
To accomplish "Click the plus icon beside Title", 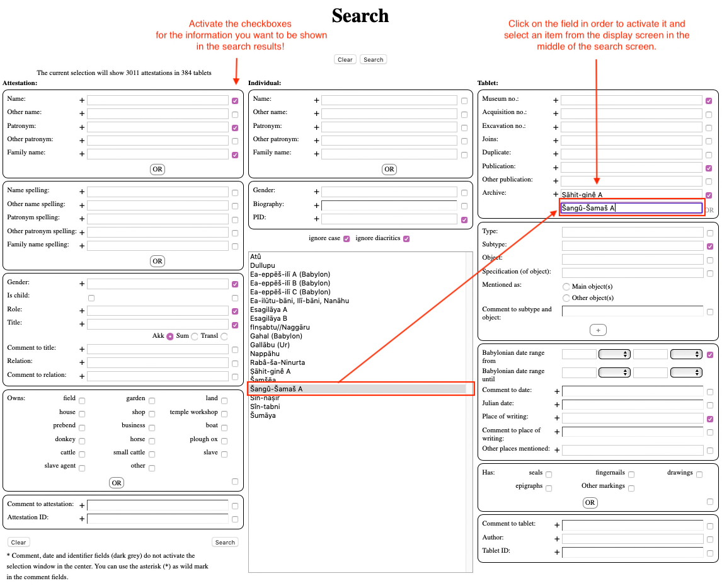I will tap(82, 324).
